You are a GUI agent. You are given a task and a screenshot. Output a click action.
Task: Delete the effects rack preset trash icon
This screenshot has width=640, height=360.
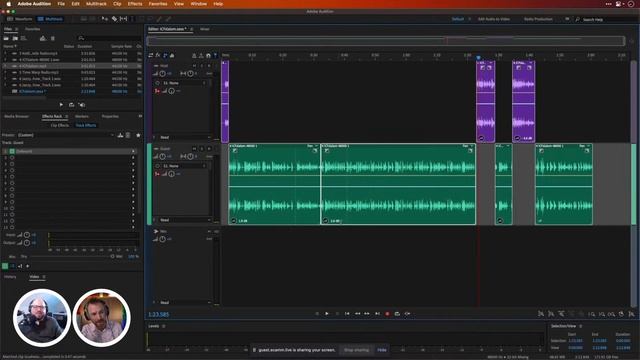[128, 135]
